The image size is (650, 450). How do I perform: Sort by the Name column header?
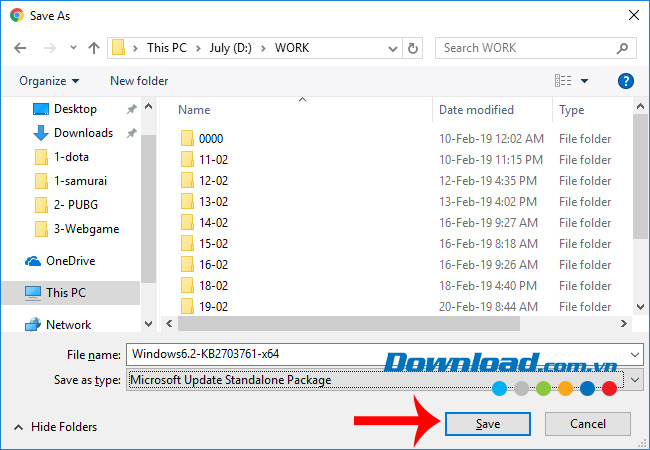pos(194,110)
